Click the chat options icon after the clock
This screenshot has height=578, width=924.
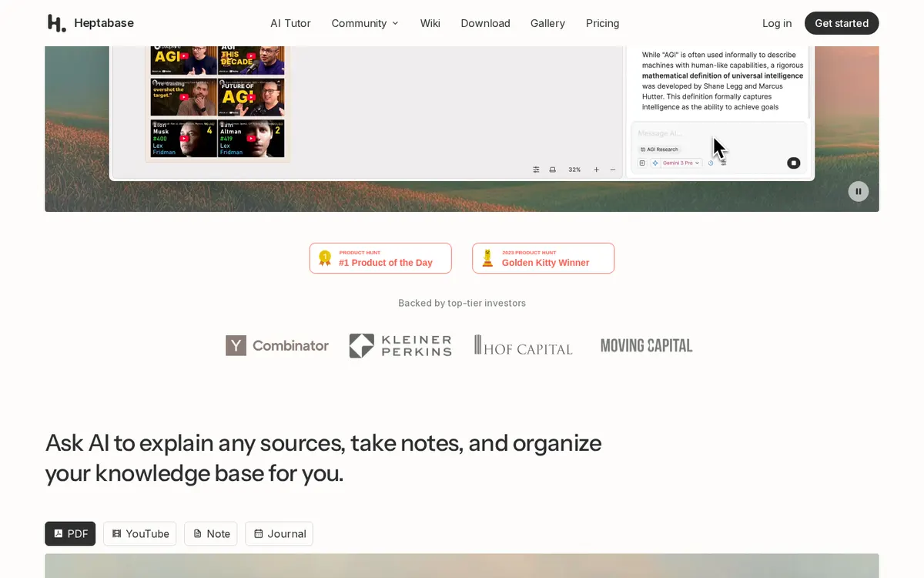click(x=724, y=163)
